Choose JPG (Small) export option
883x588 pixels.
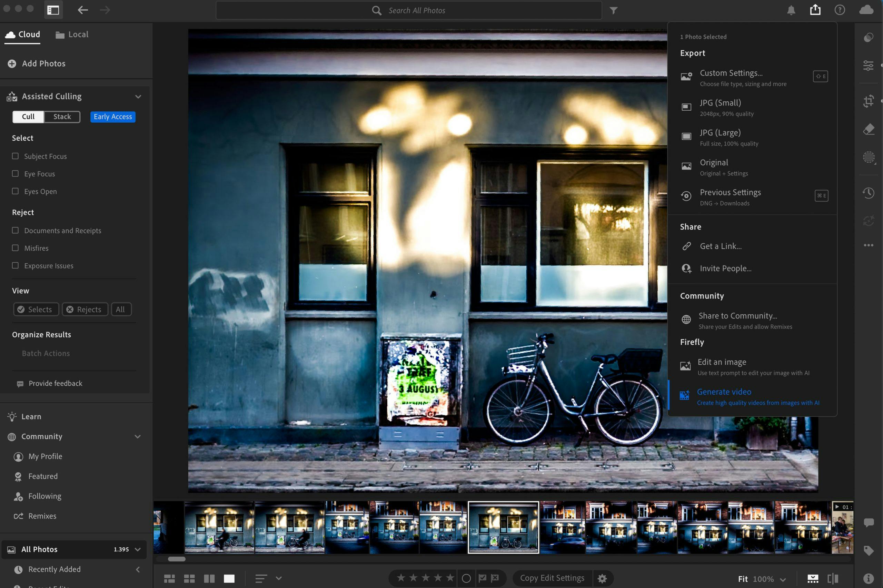pyautogui.click(x=720, y=107)
